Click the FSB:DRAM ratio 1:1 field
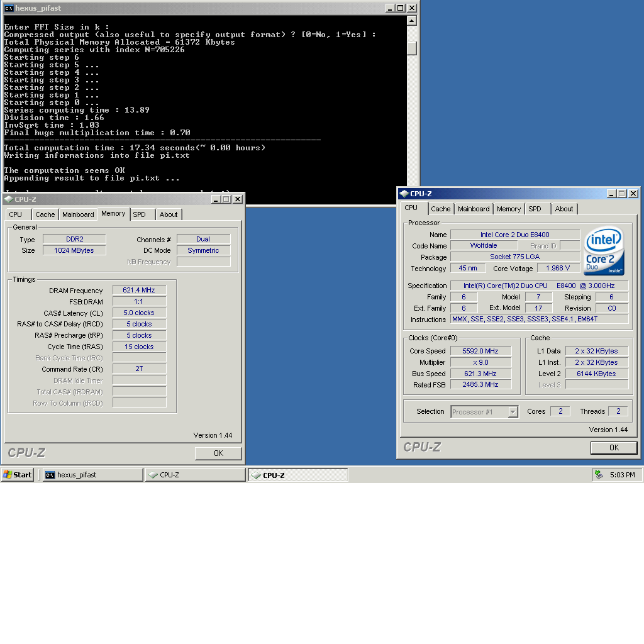Screen dimensions: 644x644 pos(139,301)
